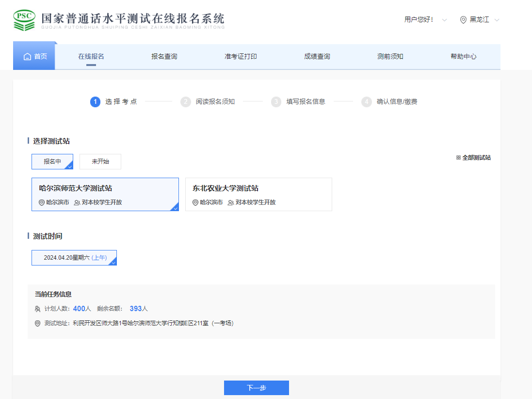Open 报名查询 tab

(164, 57)
